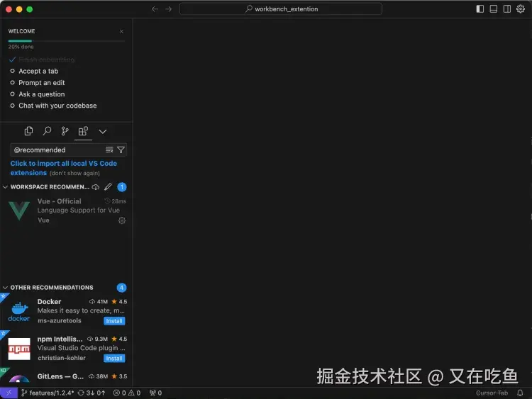Viewport: 532px width, 399px height.
Task: Select the Ask a question step
Action: (x=41, y=94)
